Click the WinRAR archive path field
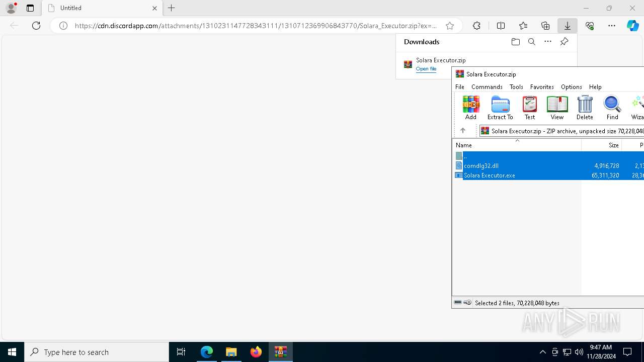 (561, 131)
